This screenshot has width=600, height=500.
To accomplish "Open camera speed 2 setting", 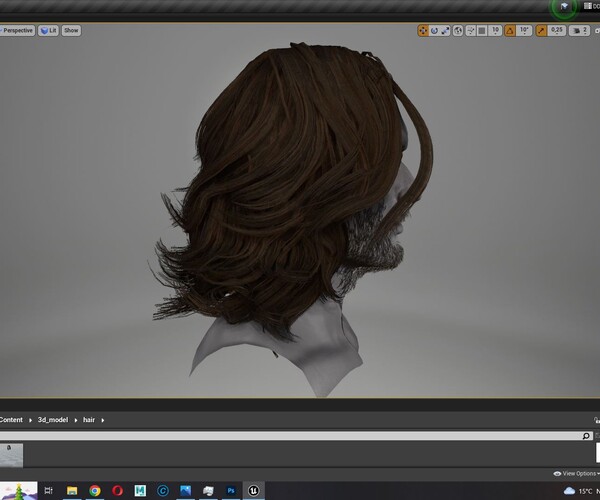I will [x=579, y=31].
